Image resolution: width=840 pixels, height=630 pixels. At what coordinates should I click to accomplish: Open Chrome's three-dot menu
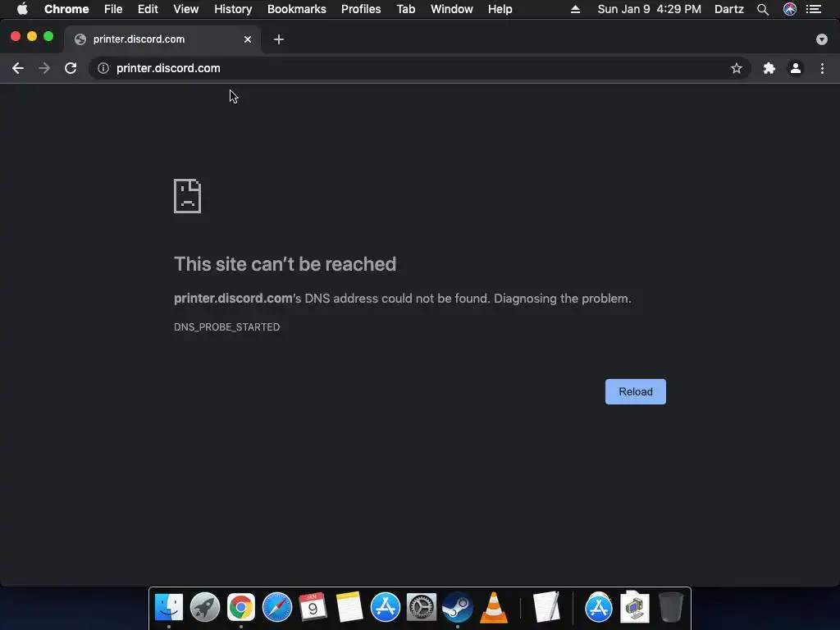coord(822,68)
